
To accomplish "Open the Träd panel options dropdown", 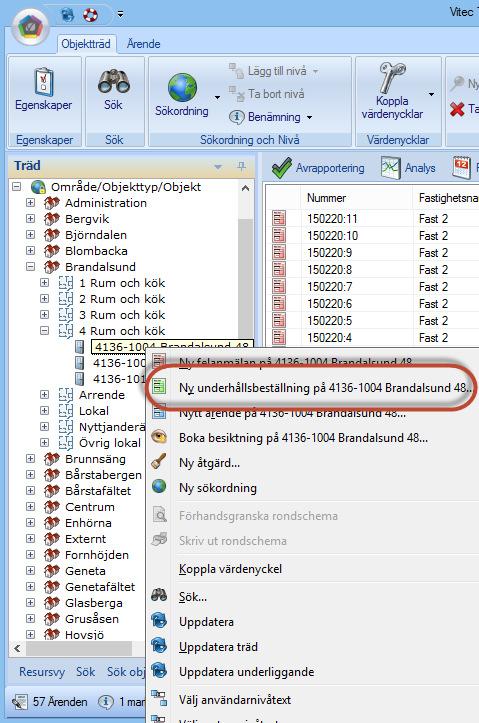I will coord(218,166).
